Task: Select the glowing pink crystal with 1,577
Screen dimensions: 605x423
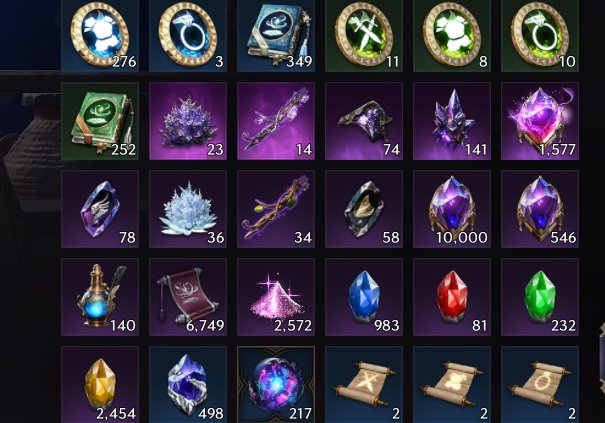Action: (540, 121)
